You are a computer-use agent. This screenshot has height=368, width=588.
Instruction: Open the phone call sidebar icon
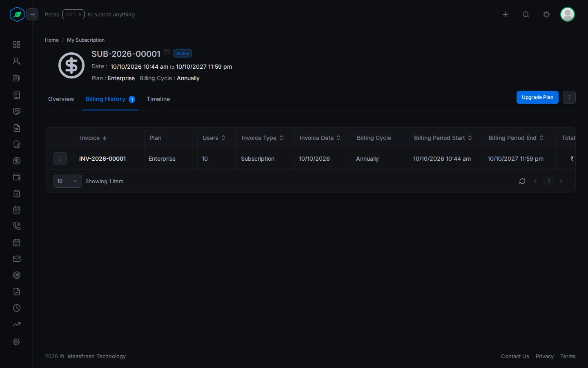click(17, 226)
